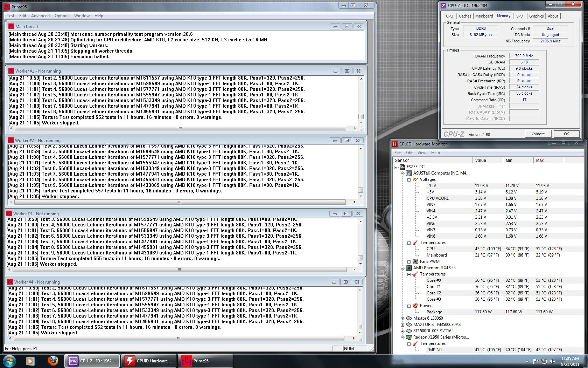Switch to the CPU tab in CPU-Z
Viewport: 588px width, 368px height.
click(449, 16)
